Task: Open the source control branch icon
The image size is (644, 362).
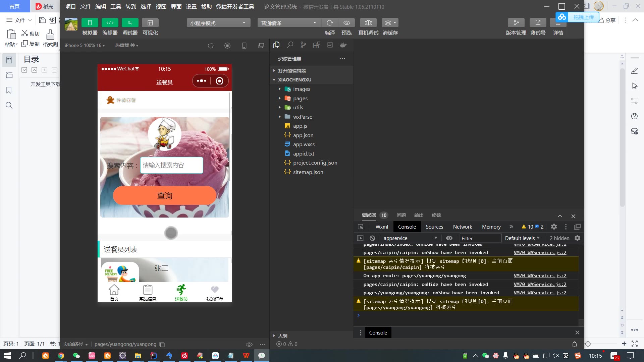Action: (303, 45)
